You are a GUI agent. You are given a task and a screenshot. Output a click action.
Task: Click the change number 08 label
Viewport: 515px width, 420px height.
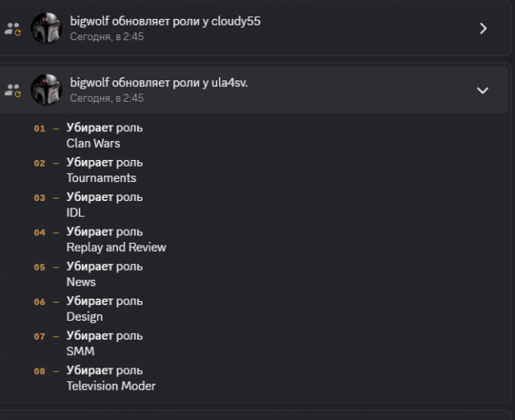click(x=39, y=372)
